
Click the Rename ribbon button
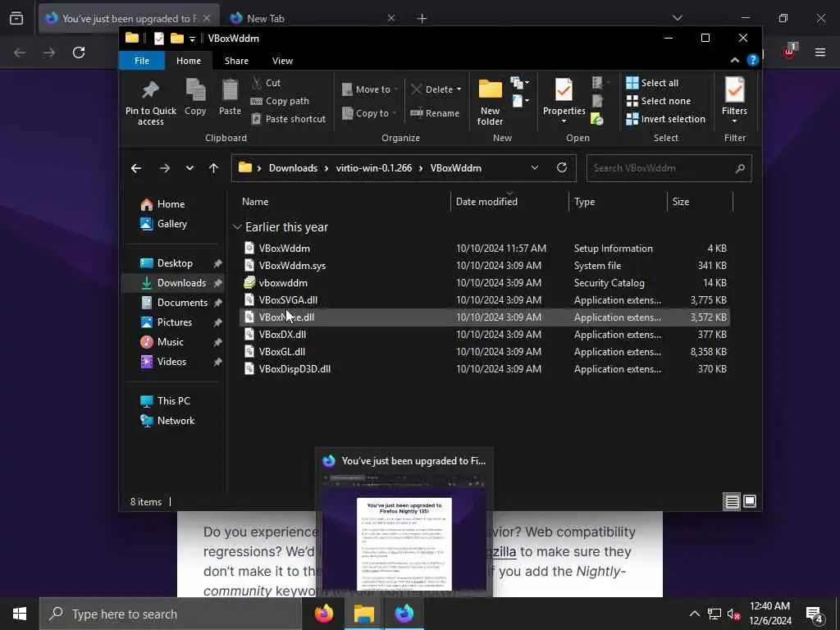(435, 113)
